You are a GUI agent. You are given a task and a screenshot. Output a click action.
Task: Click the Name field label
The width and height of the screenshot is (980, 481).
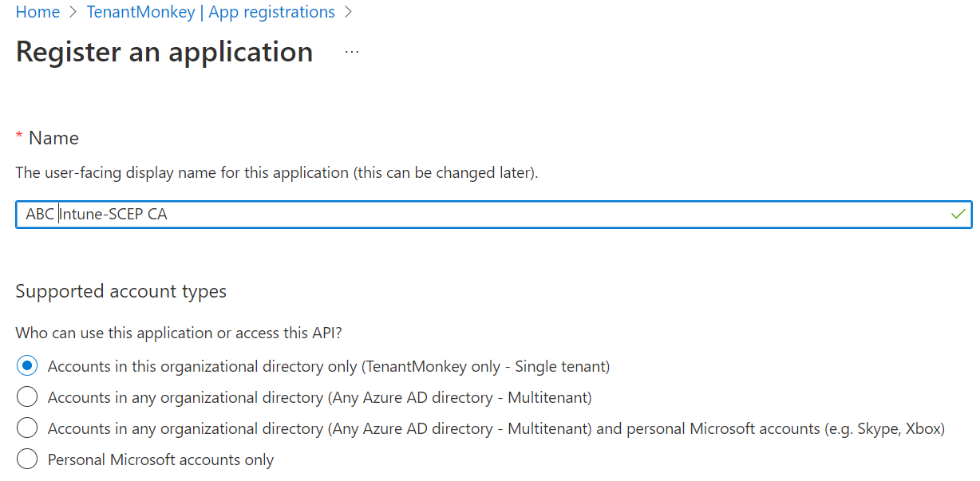(53, 138)
